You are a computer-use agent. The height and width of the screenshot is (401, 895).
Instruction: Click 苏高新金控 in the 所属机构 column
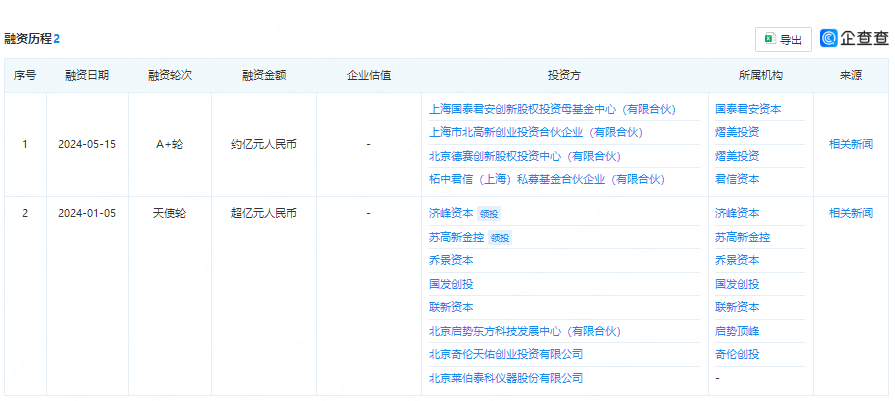(742, 237)
